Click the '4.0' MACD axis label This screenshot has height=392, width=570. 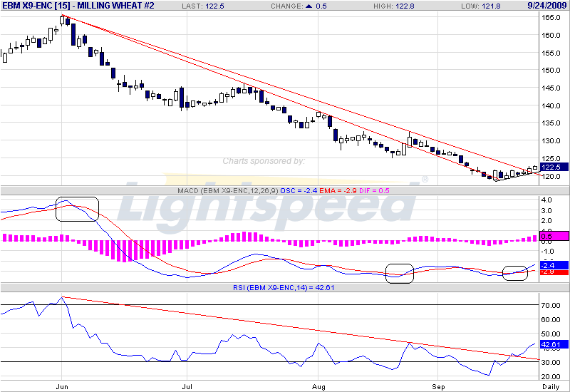[x=546, y=200]
